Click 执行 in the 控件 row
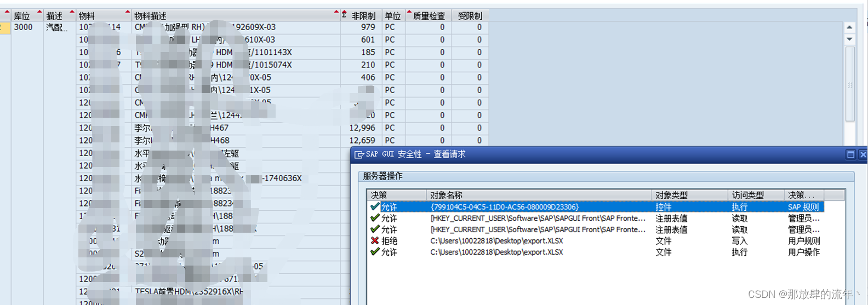 click(739, 207)
